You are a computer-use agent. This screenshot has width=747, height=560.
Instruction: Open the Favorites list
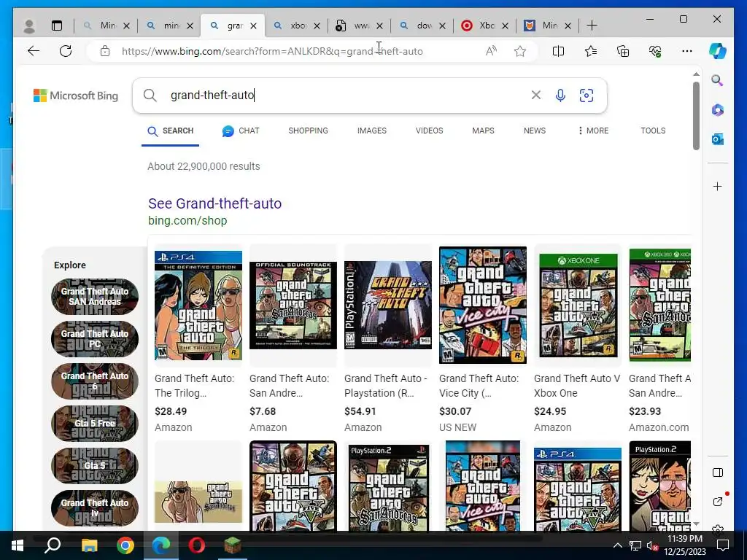click(x=591, y=51)
